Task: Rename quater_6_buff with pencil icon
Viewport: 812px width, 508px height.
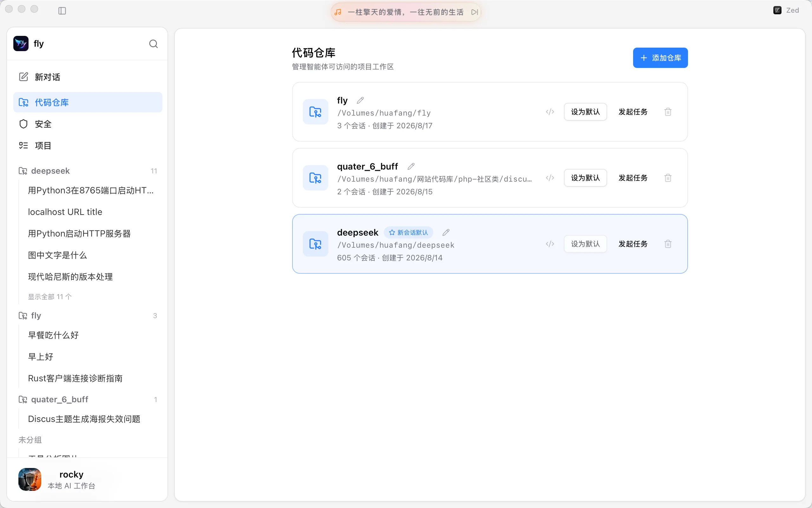Action: [411, 166]
